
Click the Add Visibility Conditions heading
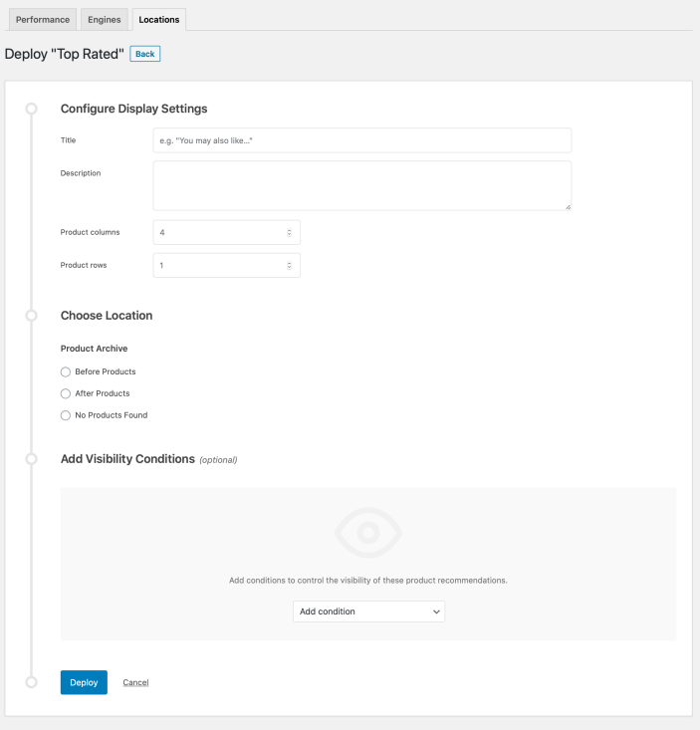pyautogui.click(x=127, y=459)
